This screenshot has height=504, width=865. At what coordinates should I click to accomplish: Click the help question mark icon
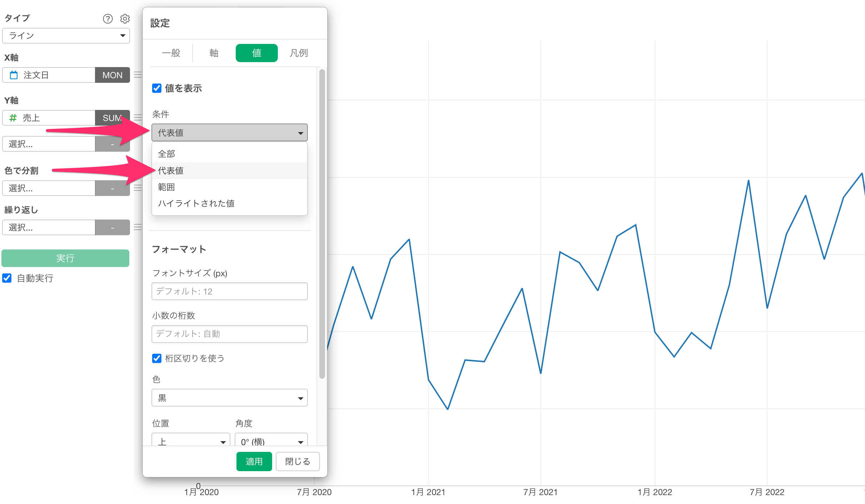coord(107,19)
